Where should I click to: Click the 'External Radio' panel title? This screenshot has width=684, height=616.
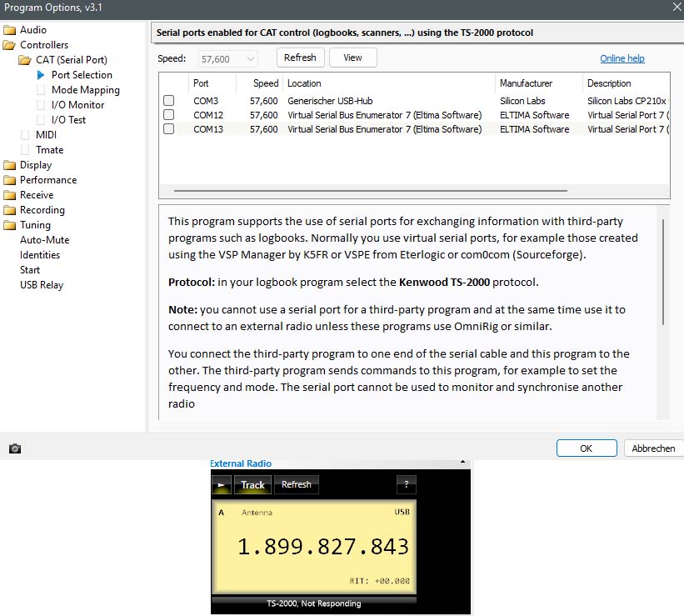[241, 463]
